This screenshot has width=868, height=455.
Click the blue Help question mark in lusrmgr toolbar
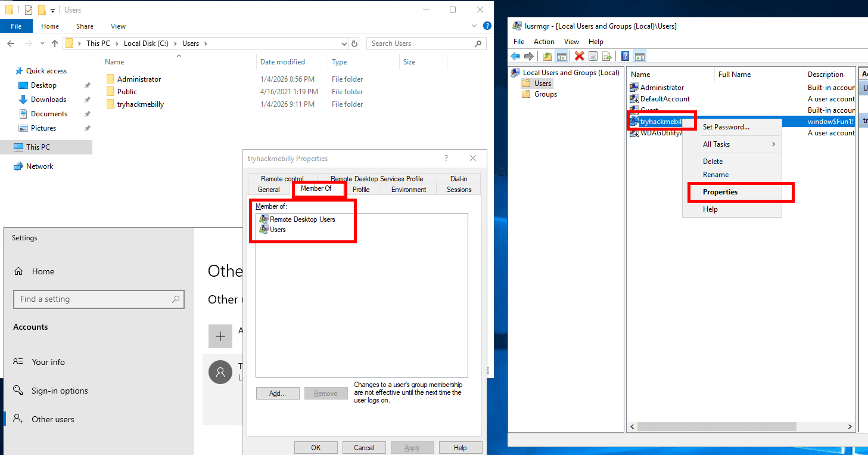click(625, 57)
